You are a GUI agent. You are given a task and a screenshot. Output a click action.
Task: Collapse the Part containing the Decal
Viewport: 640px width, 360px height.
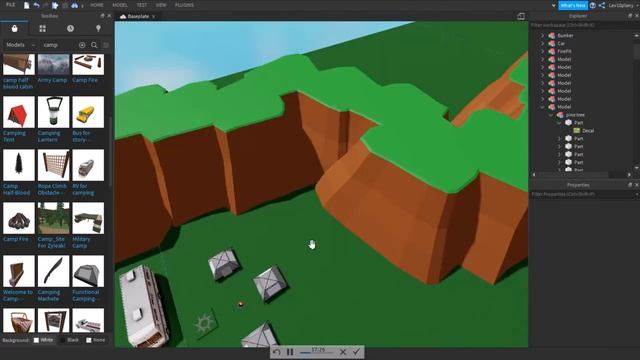coord(559,123)
